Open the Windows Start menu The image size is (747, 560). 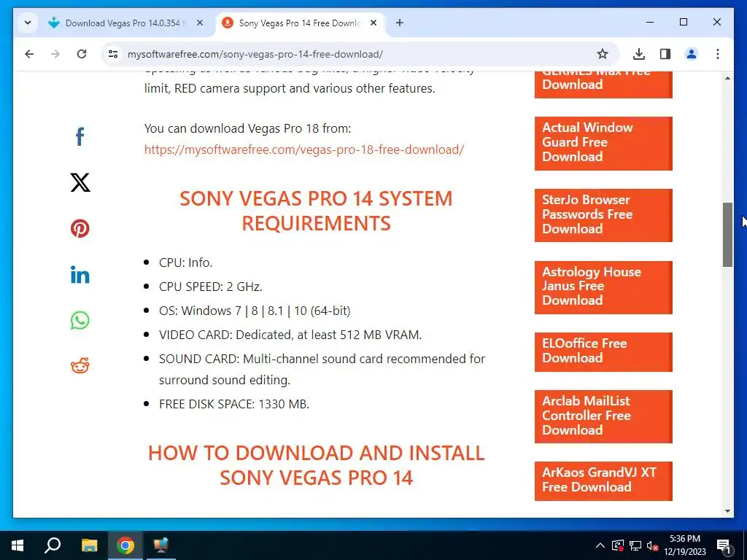[18, 545]
